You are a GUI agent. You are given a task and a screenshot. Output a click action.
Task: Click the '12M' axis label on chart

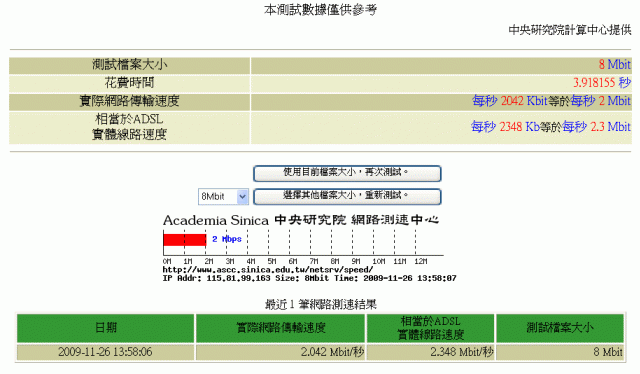[x=420, y=261]
